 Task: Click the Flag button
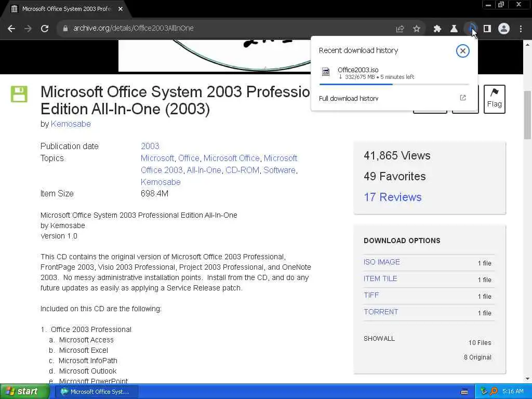(x=495, y=99)
